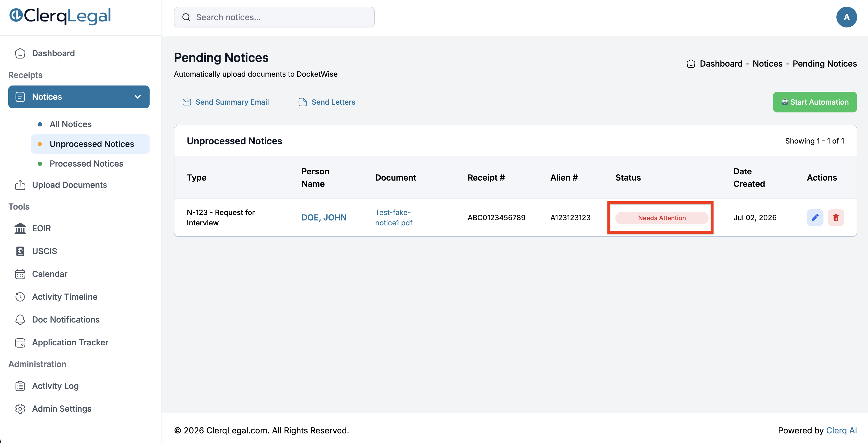Open the user avatar A menu
The image size is (868, 443).
click(847, 17)
